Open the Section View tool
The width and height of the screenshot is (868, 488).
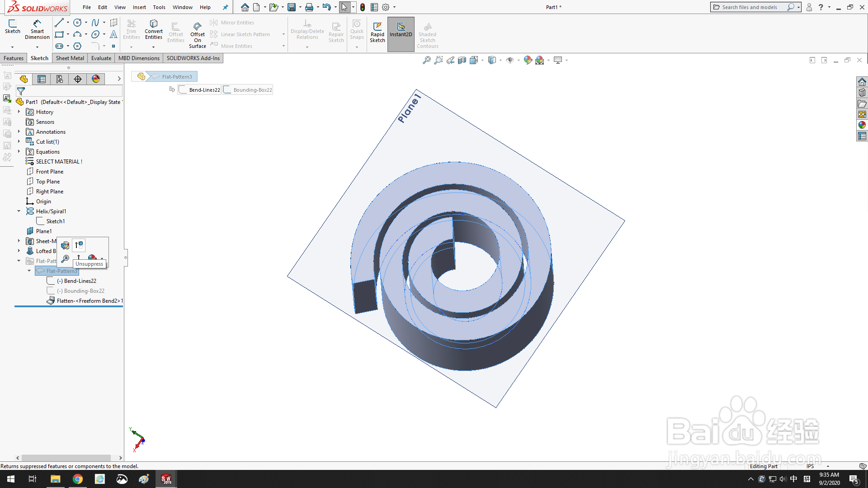[462, 60]
